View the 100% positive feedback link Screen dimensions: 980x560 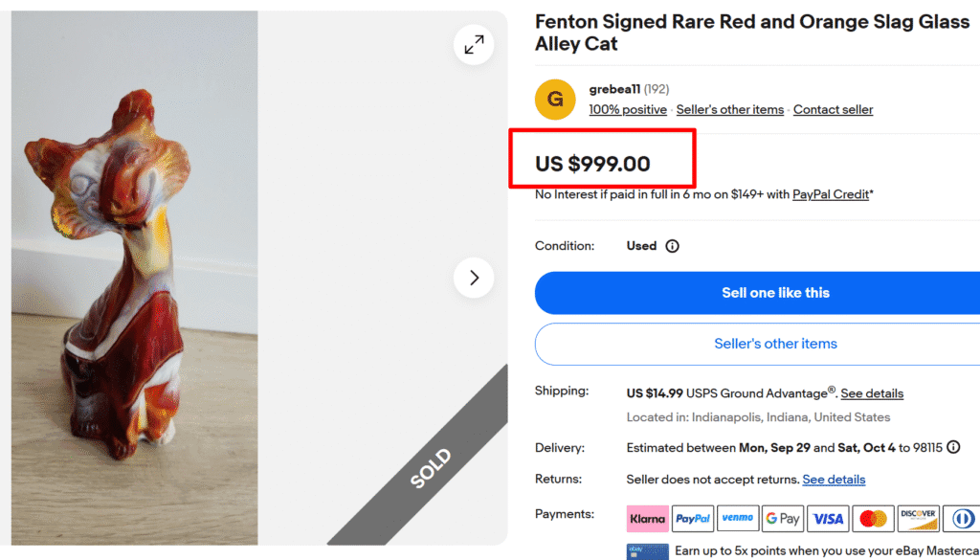click(x=628, y=110)
